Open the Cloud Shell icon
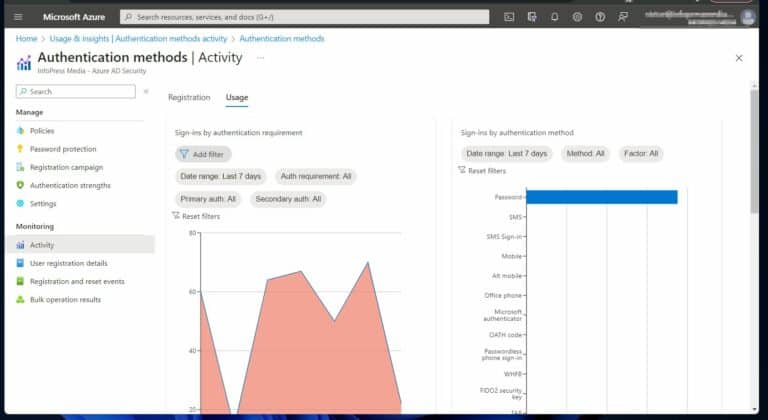This screenshot has height=420, width=768. coord(509,17)
